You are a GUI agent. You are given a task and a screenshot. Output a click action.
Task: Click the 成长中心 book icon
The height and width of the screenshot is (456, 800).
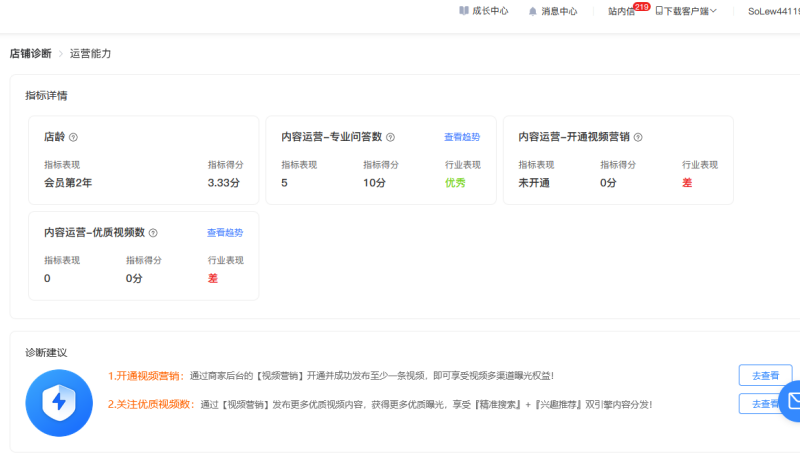(464, 11)
